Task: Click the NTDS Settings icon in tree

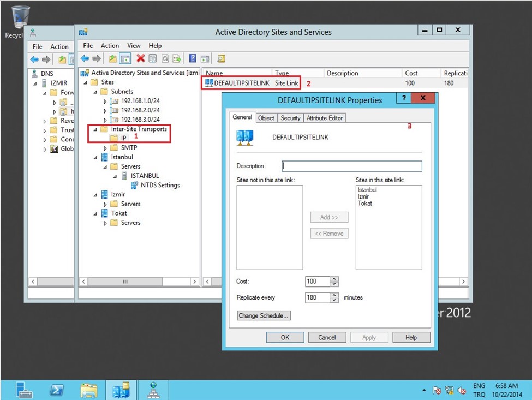Action: [x=135, y=185]
